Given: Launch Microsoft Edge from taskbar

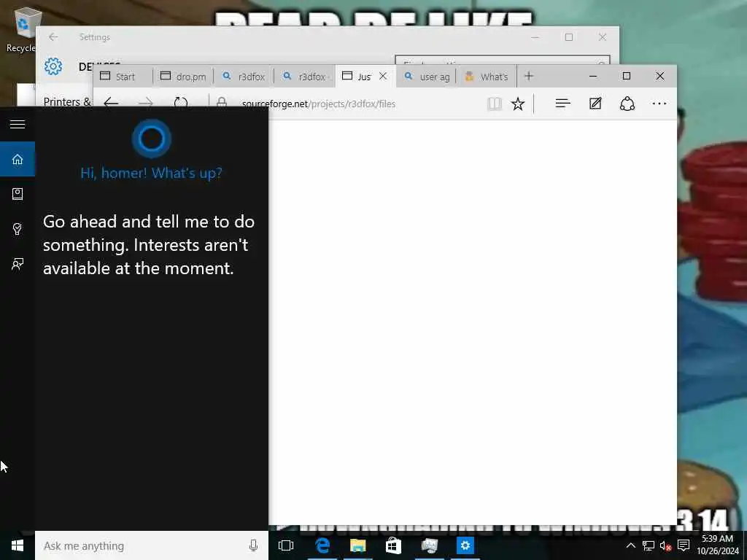Looking at the screenshot, I should click(x=322, y=545).
